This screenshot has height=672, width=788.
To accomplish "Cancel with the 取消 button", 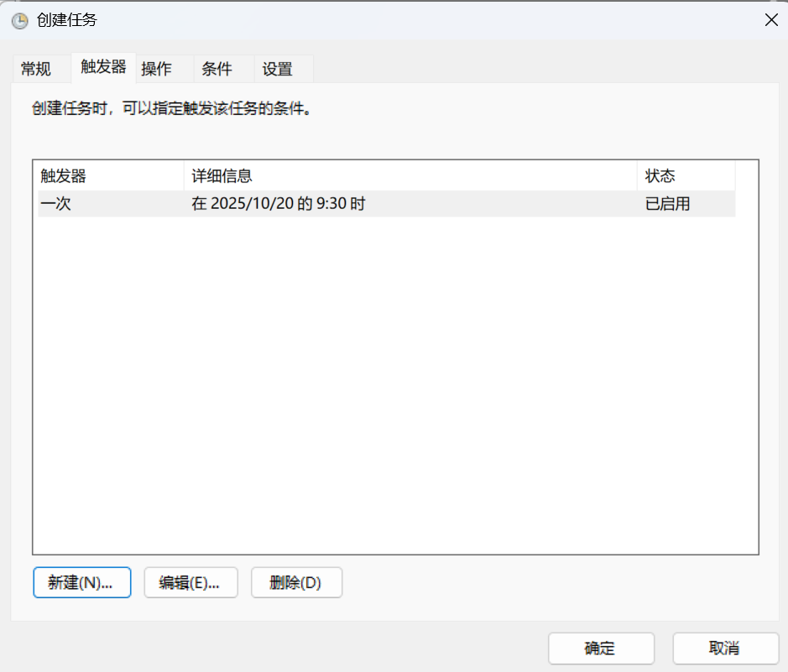I will (x=726, y=649).
